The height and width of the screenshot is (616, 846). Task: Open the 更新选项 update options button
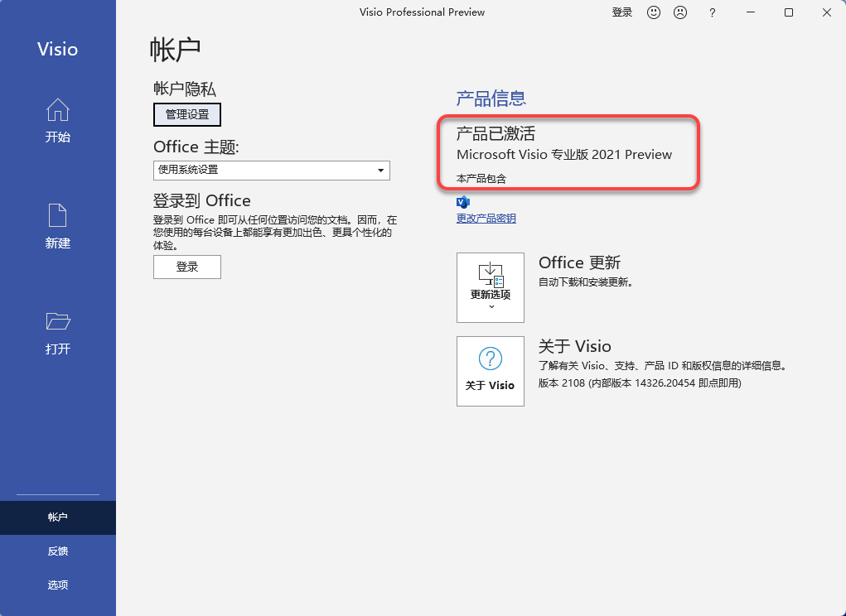point(491,288)
